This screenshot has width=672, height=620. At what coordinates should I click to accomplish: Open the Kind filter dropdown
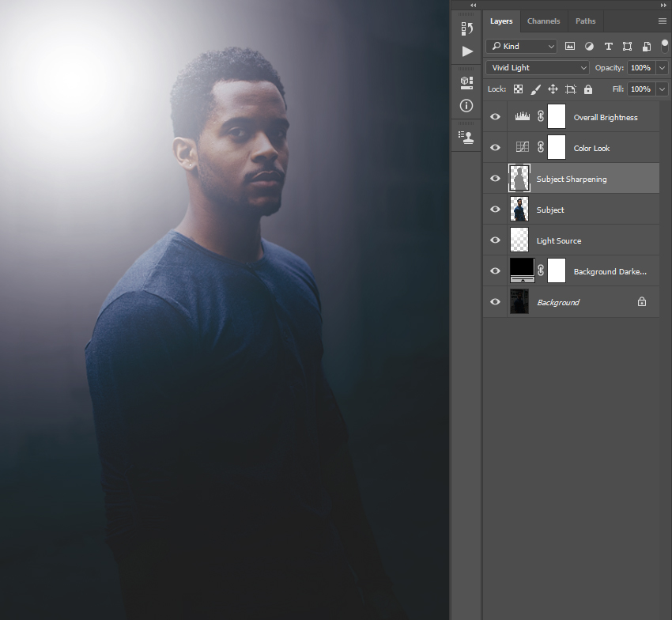pyautogui.click(x=522, y=47)
